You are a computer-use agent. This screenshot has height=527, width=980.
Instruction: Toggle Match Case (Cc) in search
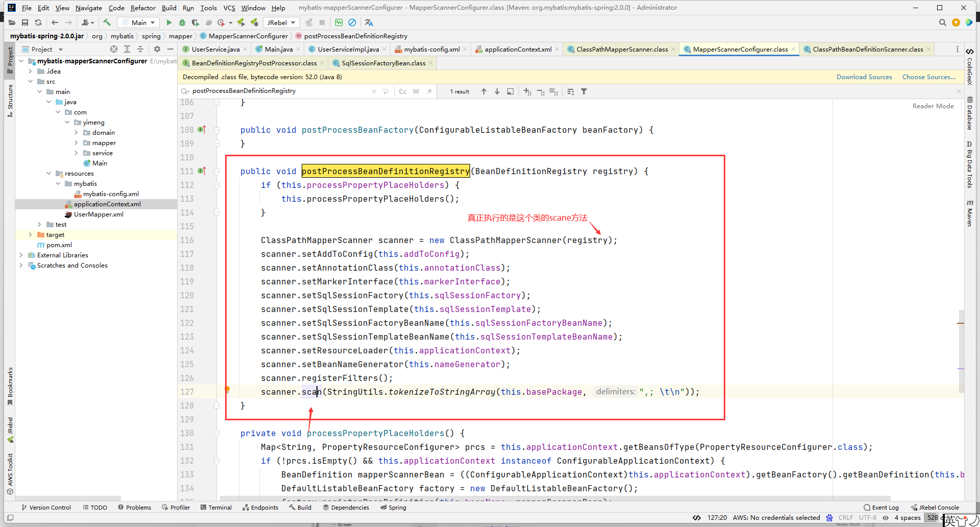(x=403, y=91)
